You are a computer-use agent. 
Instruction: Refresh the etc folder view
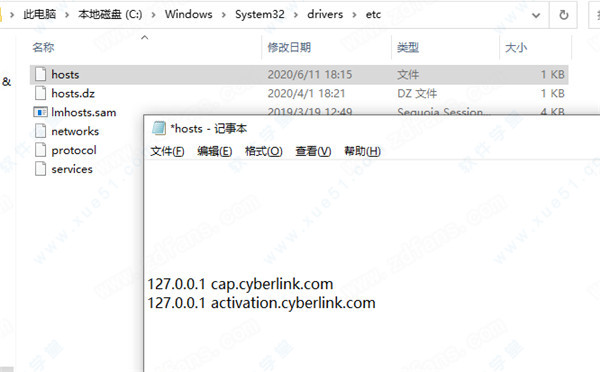tap(563, 15)
